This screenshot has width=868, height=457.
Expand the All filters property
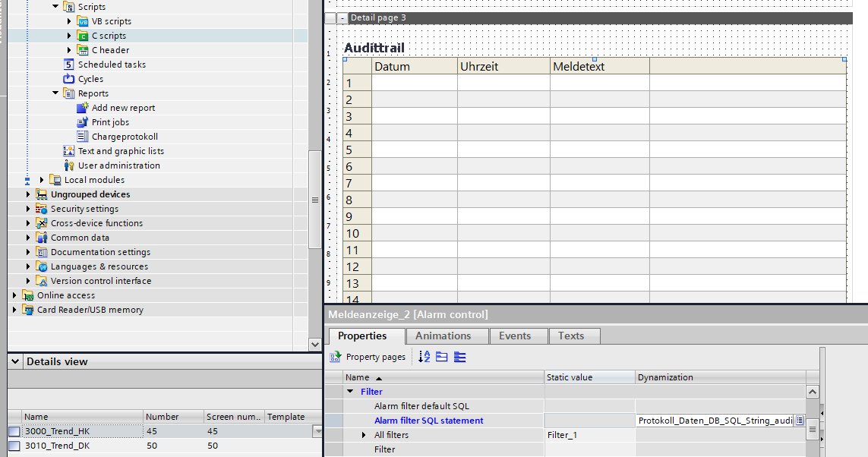coord(364,435)
